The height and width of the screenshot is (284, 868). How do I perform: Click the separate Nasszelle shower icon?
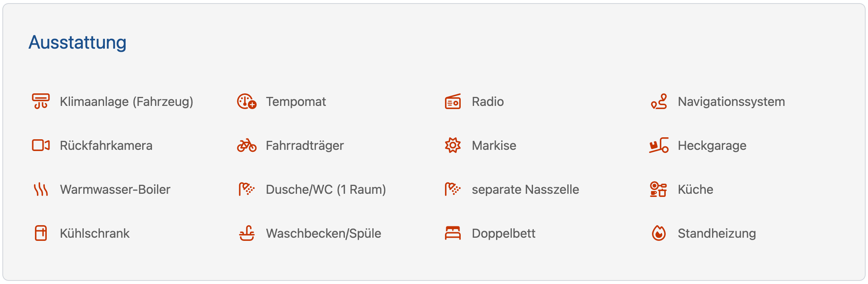[x=453, y=189]
